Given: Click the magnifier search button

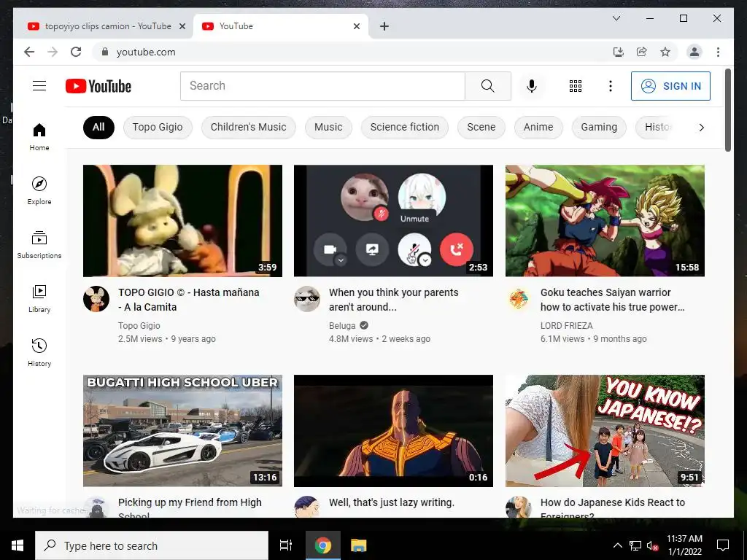Looking at the screenshot, I should [488, 86].
